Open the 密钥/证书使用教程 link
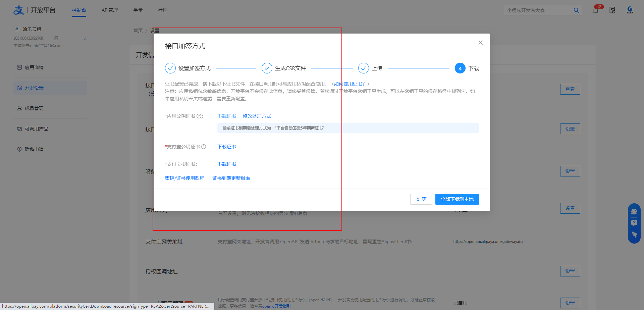Image resolution: width=644 pixels, height=310 pixels. [x=185, y=178]
